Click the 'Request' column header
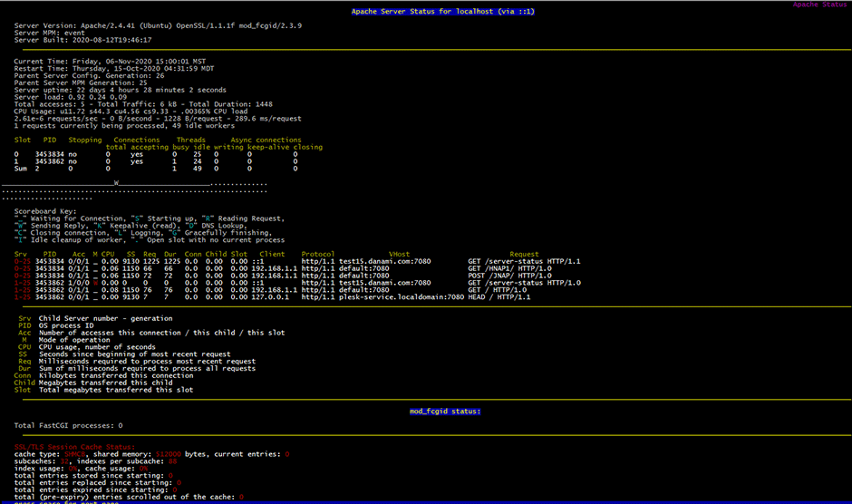The width and height of the screenshot is (852, 504). point(525,254)
